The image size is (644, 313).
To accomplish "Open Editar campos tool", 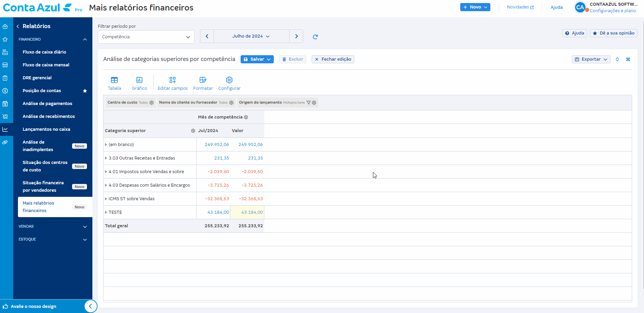I will pos(173,83).
